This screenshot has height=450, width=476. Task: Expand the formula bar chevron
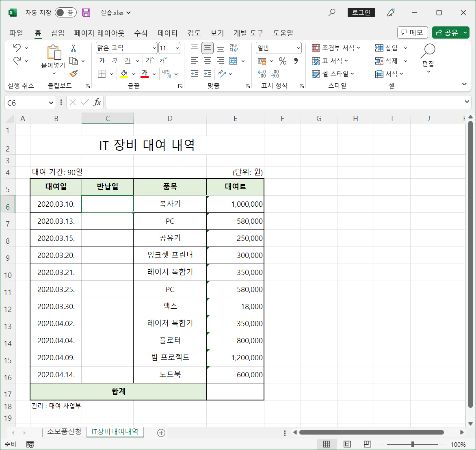pyautogui.click(x=467, y=102)
